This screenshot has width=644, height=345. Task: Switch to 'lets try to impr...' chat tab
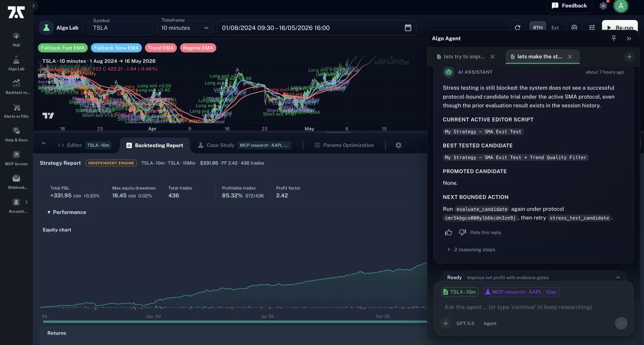[x=461, y=57]
